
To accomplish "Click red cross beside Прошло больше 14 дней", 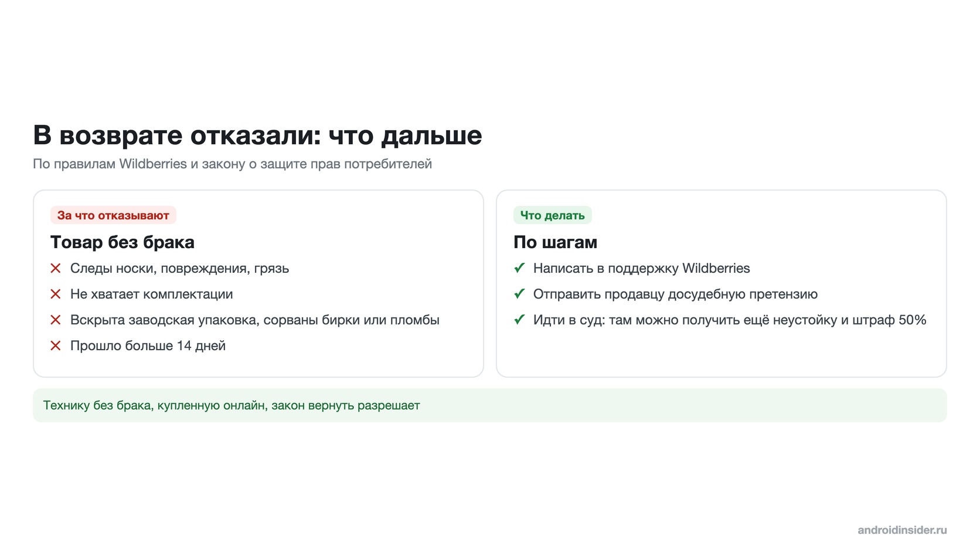I will tap(56, 346).
